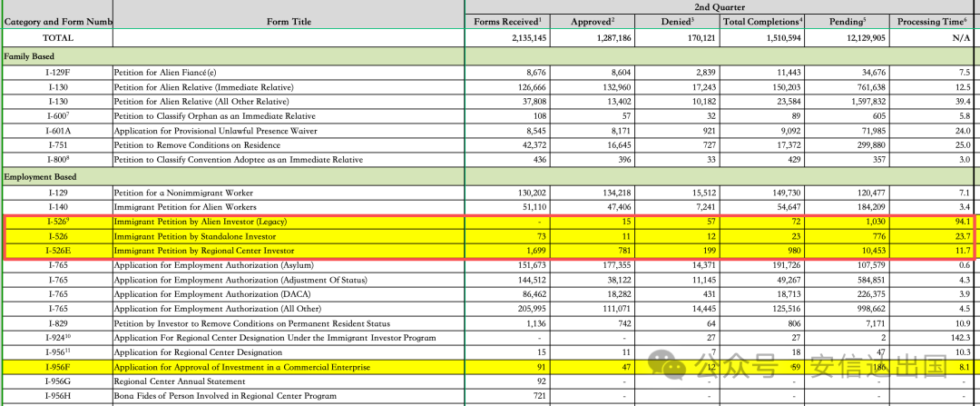The width and height of the screenshot is (980, 406).
Task: Select the 'I-600' form number cell
Action: (57, 115)
